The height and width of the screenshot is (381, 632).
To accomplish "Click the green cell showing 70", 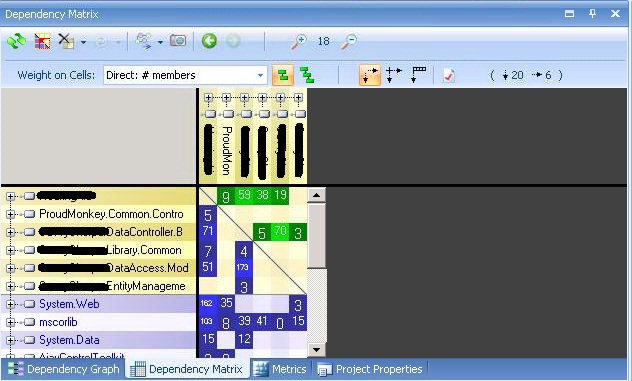I will coord(280,232).
